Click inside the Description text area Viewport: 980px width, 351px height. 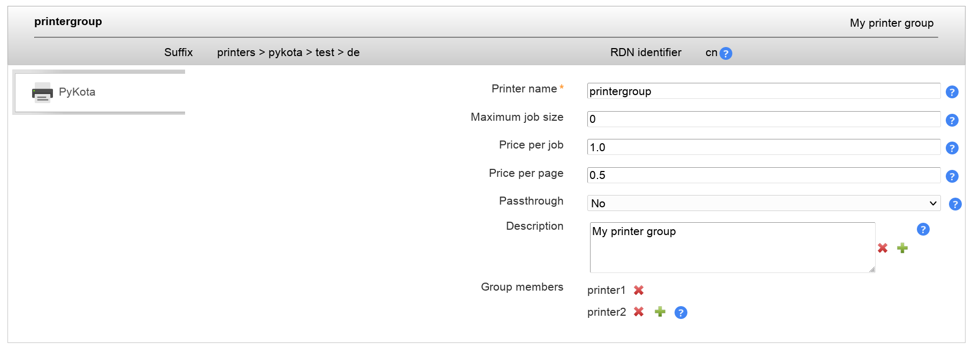pos(732,248)
